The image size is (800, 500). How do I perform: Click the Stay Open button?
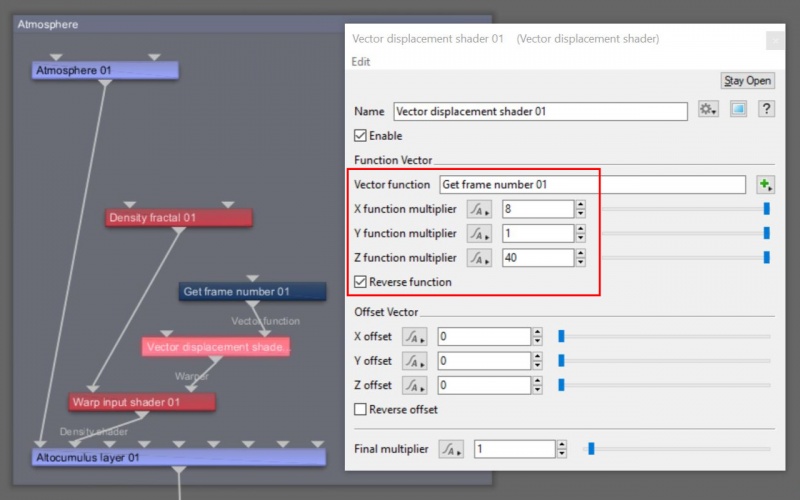point(747,81)
